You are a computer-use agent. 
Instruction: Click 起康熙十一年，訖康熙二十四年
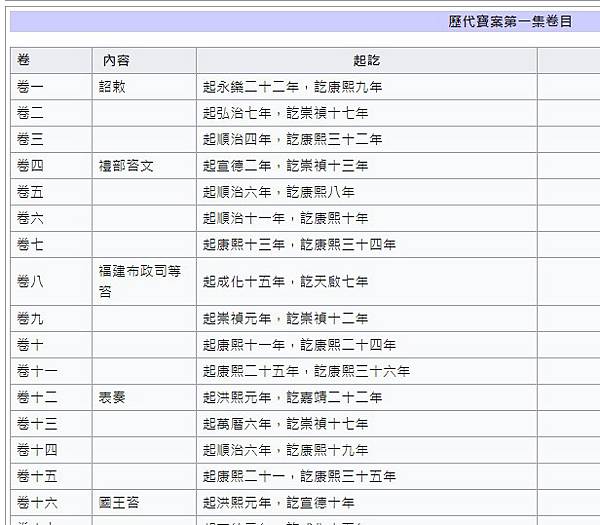pos(299,345)
